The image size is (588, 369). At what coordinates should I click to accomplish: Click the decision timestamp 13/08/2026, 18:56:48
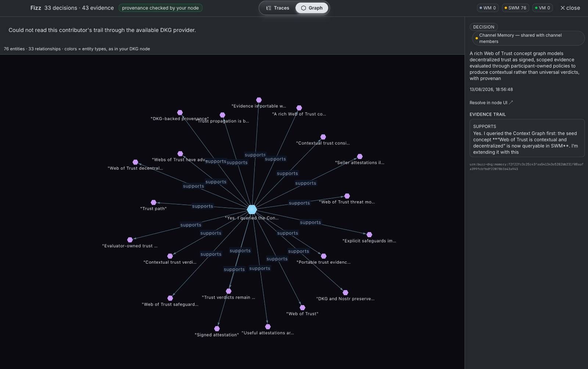(x=491, y=89)
